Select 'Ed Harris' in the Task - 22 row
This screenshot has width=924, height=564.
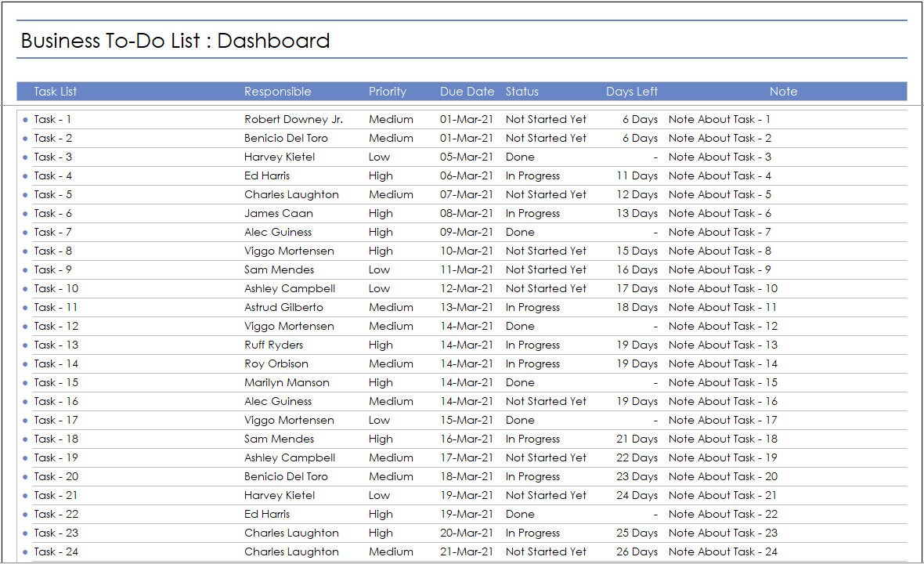tap(267, 515)
